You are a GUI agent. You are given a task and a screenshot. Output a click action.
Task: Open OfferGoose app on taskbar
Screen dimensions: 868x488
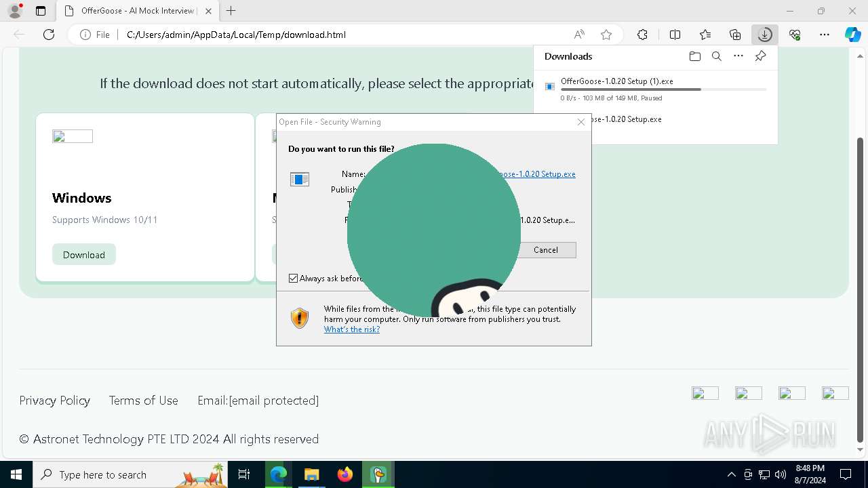pyautogui.click(x=378, y=474)
